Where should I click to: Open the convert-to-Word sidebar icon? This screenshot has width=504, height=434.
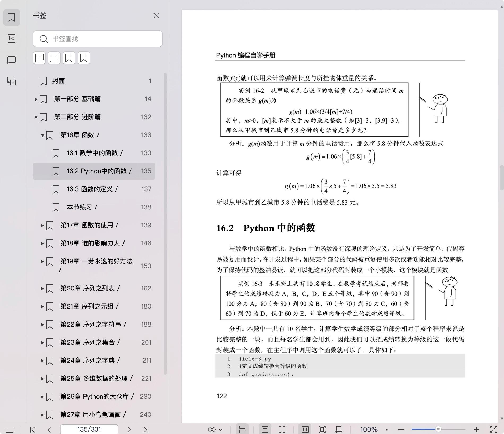[11, 81]
